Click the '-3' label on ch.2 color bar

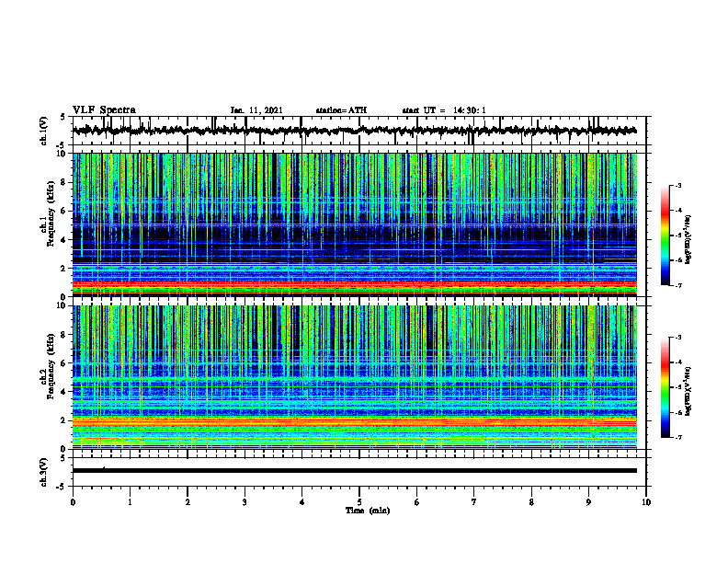coord(678,338)
